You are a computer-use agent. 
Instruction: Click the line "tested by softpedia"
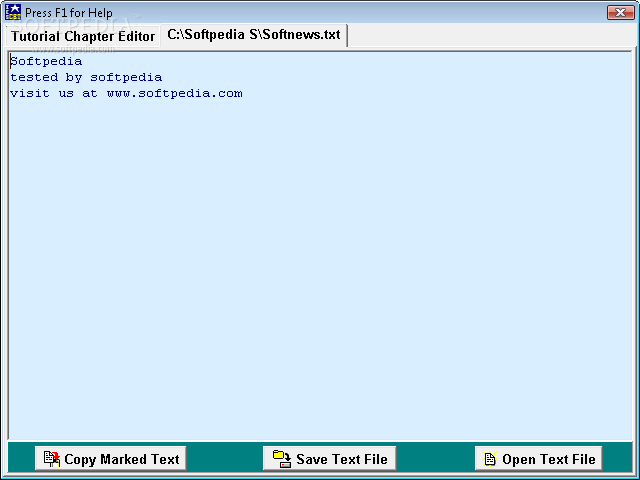pos(86,77)
